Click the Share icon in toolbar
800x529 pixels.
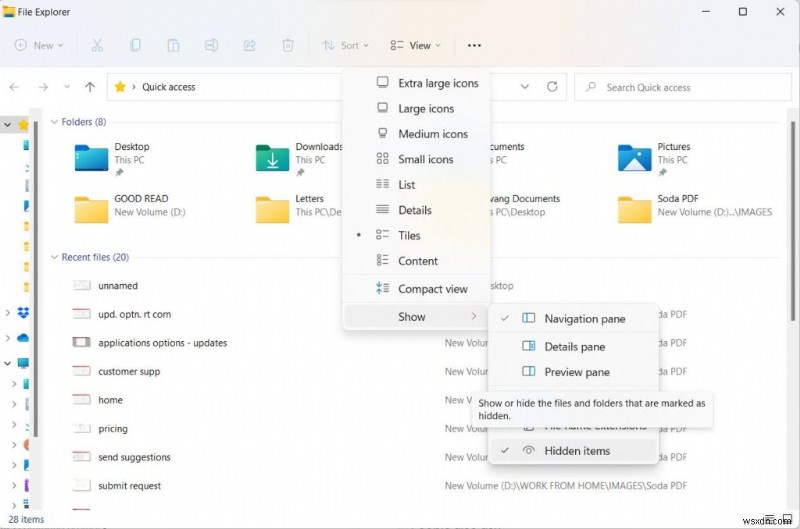coord(249,45)
